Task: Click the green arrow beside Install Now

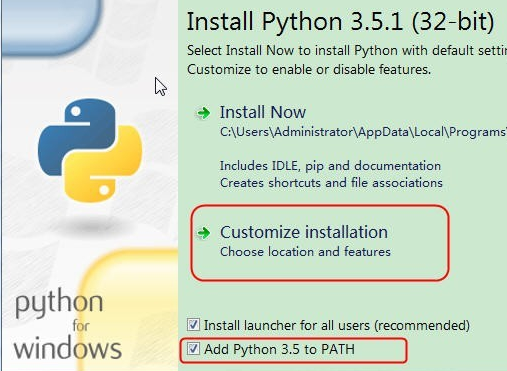Action: [203, 113]
